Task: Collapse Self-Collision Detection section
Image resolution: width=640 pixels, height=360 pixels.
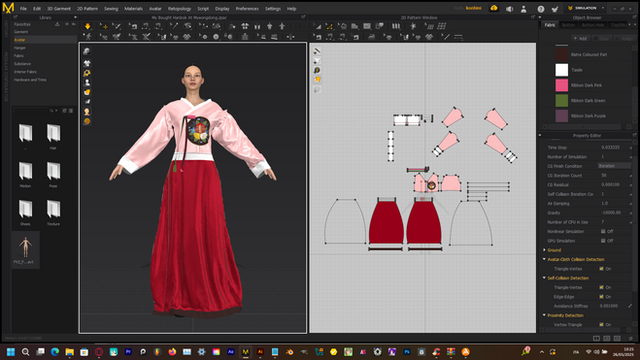Action: 544,278
